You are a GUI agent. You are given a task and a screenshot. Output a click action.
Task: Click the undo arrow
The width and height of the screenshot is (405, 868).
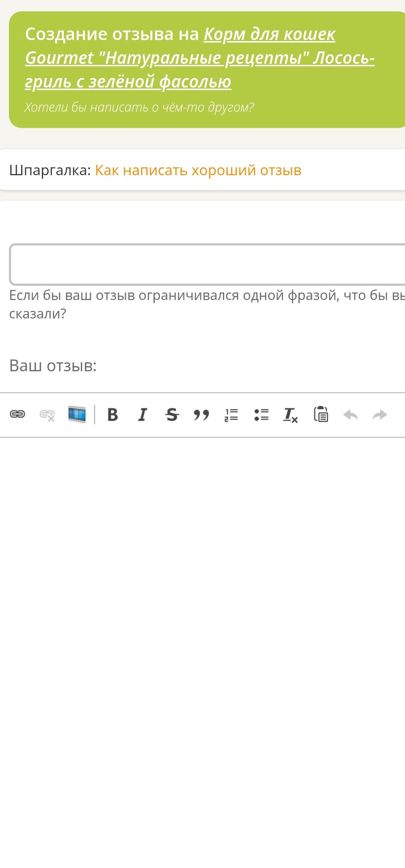tap(350, 415)
